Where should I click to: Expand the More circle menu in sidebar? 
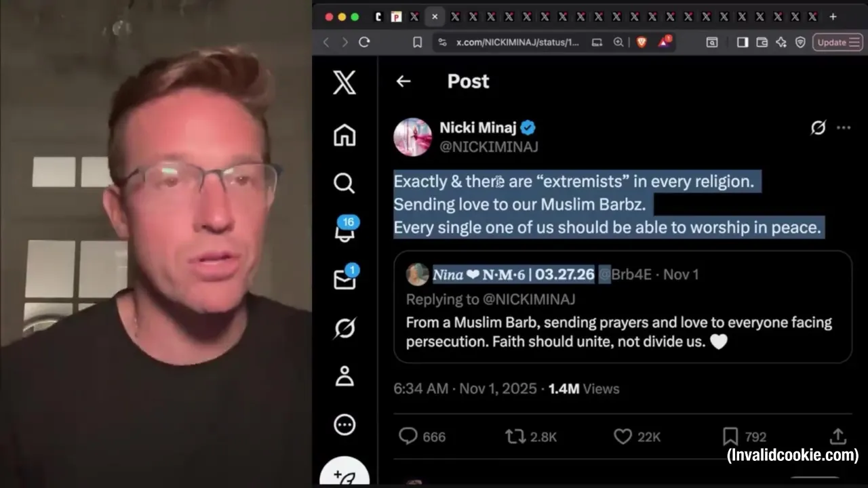tap(344, 424)
